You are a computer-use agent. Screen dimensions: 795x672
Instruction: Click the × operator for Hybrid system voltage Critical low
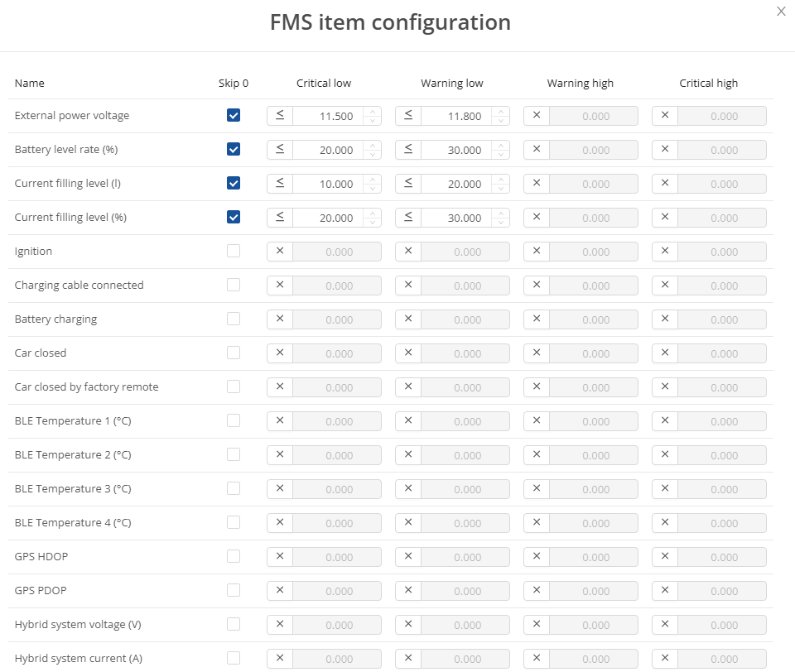[x=280, y=625]
